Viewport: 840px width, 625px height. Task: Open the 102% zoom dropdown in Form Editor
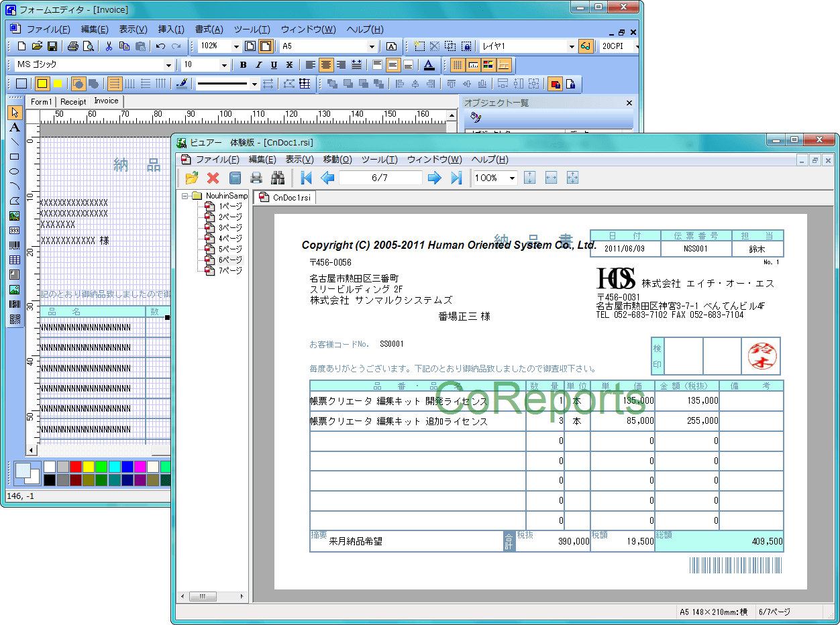[x=236, y=46]
